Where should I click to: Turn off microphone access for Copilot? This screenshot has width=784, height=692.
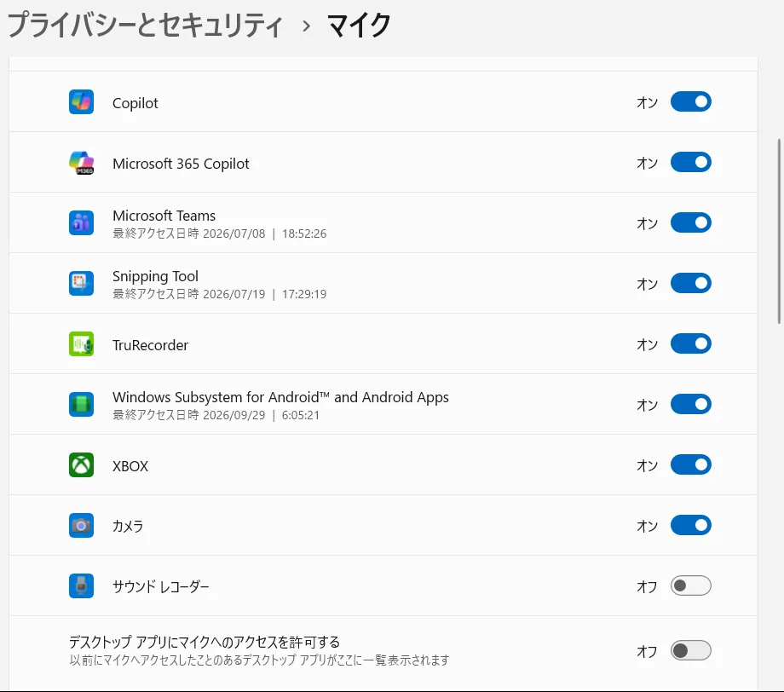pyautogui.click(x=690, y=101)
